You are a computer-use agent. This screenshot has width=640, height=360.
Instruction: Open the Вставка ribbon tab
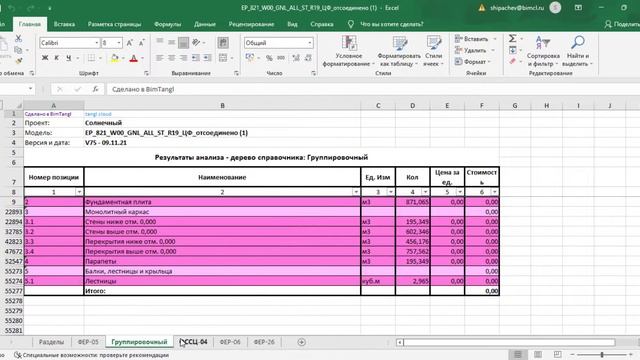tap(64, 24)
